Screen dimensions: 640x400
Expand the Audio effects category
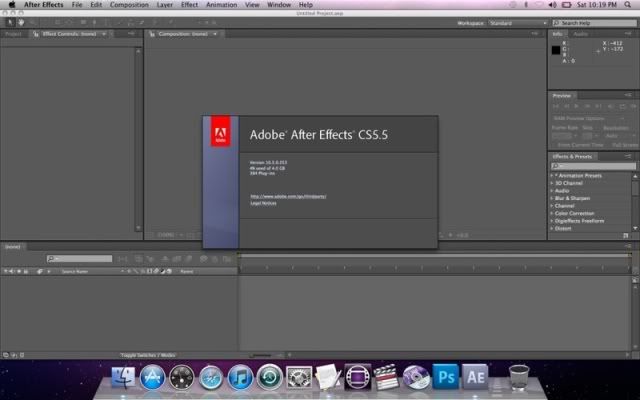coord(552,191)
